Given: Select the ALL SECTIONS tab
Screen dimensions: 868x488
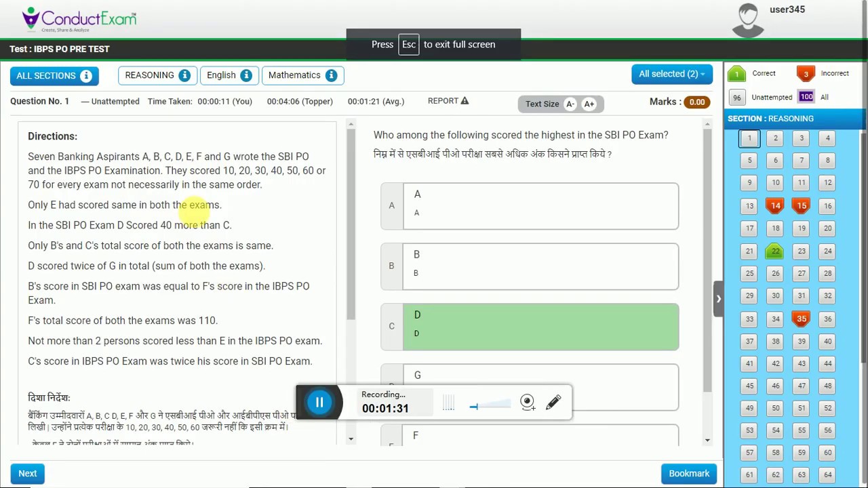Looking at the screenshot, I should pyautogui.click(x=54, y=76).
